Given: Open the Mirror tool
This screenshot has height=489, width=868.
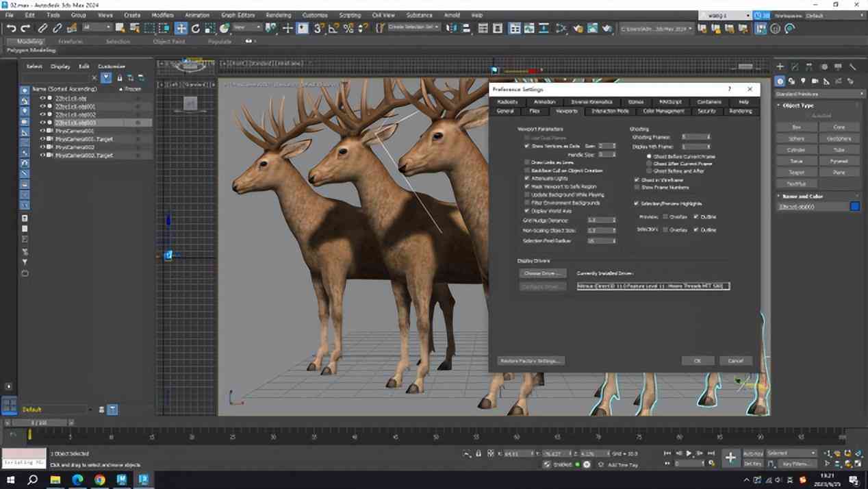Looking at the screenshot, I should pos(451,28).
